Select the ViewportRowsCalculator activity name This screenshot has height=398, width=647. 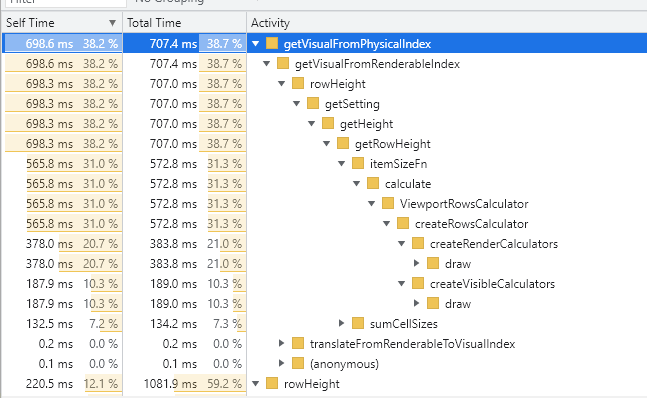(464, 204)
